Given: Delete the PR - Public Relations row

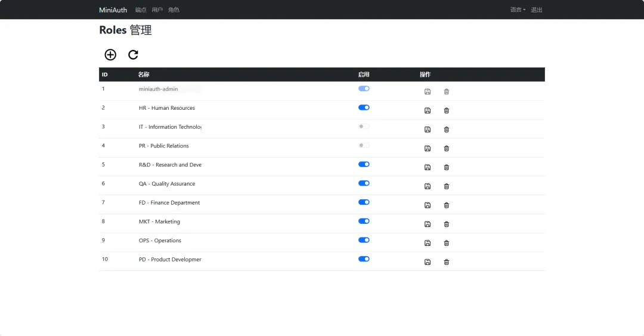Looking at the screenshot, I should point(447,149).
